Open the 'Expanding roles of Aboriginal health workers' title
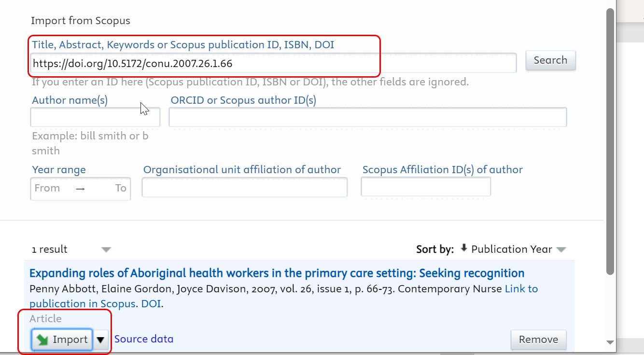The height and width of the screenshot is (355, 644). 277,273
